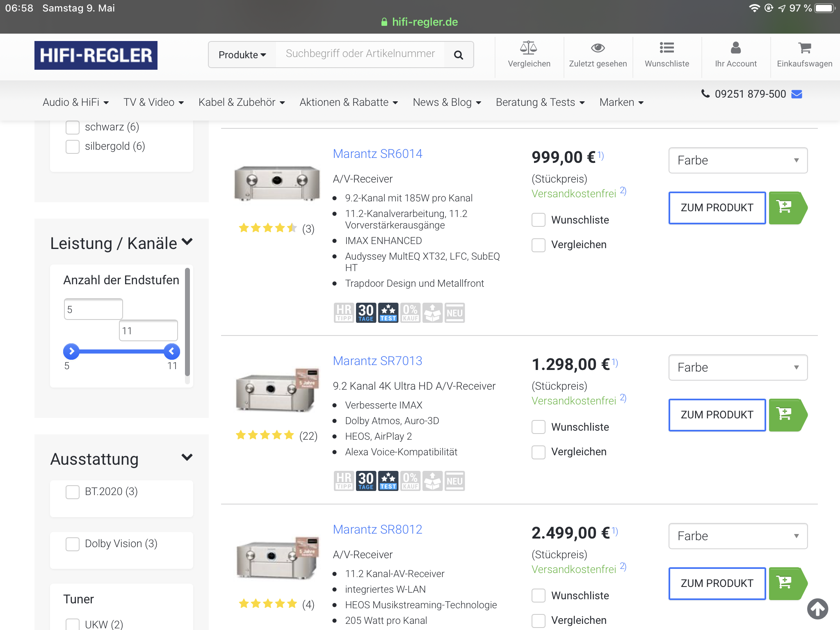Screen dimensions: 840x630
Task: Open the Marantz SR8012 title link
Action: click(x=377, y=530)
